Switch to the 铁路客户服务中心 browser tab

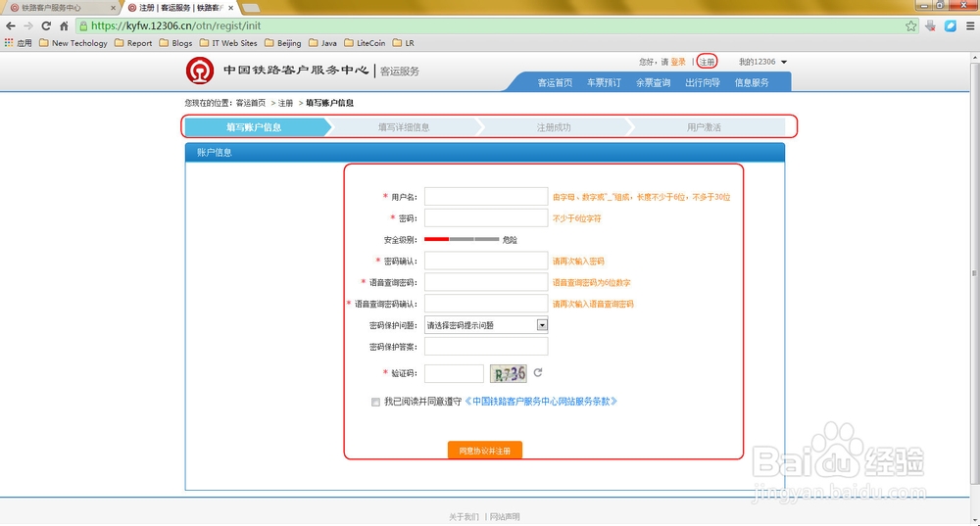(x=61, y=8)
